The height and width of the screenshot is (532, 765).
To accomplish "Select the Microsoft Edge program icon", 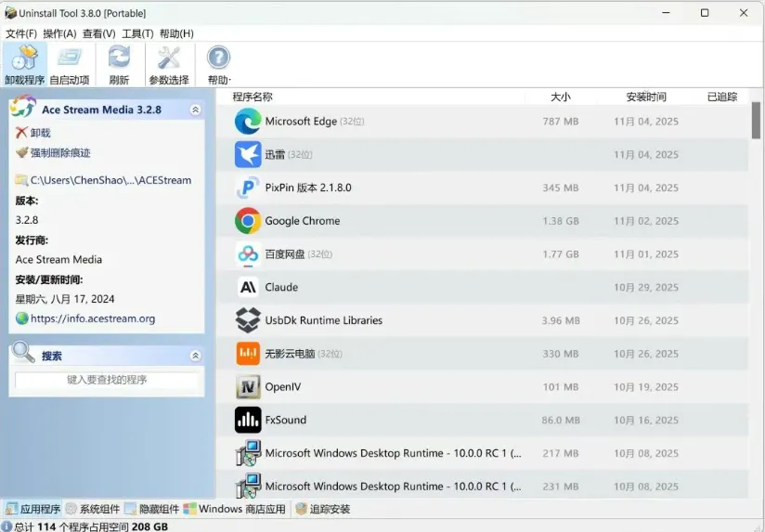I will click(x=248, y=121).
